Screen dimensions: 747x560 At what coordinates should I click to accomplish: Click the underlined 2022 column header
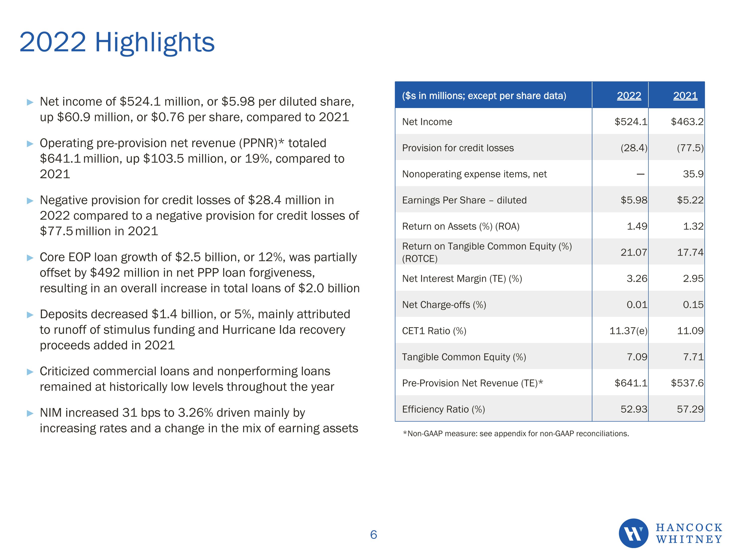(629, 96)
